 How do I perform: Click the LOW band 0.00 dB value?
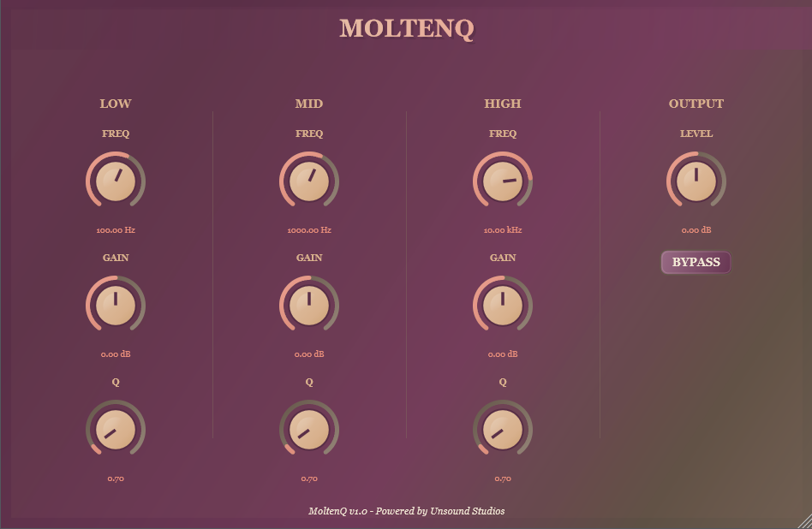point(116,354)
